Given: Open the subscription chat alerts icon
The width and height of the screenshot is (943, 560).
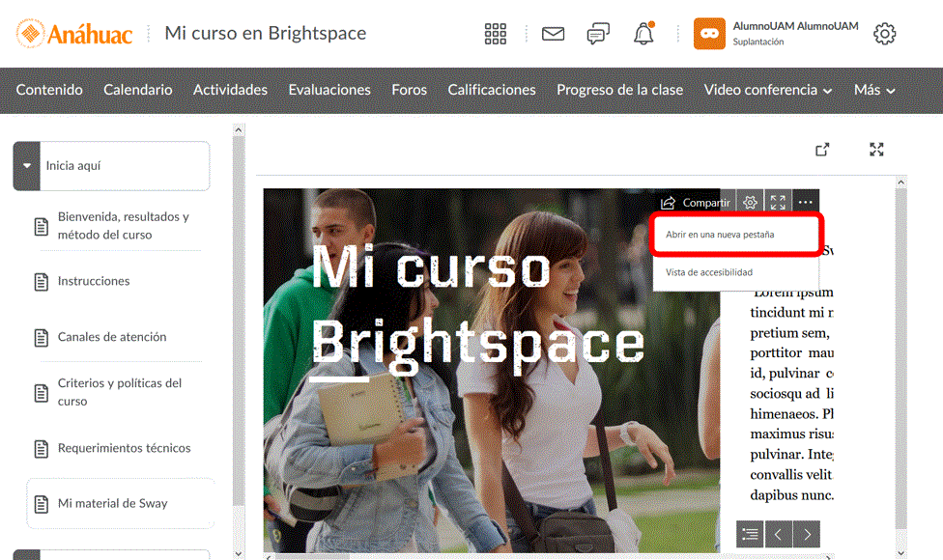Looking at the screenshot, I should [598, 34].
